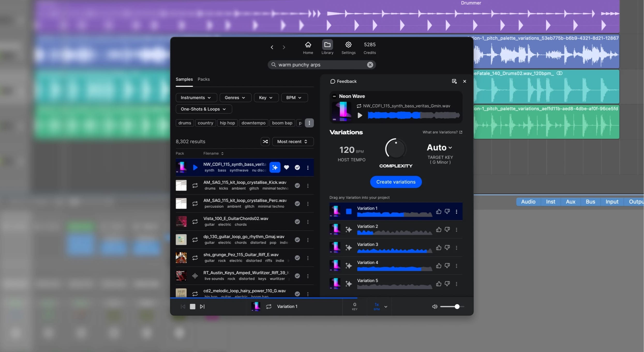Mute with the speaker volume icon

[x=435, y=307]
